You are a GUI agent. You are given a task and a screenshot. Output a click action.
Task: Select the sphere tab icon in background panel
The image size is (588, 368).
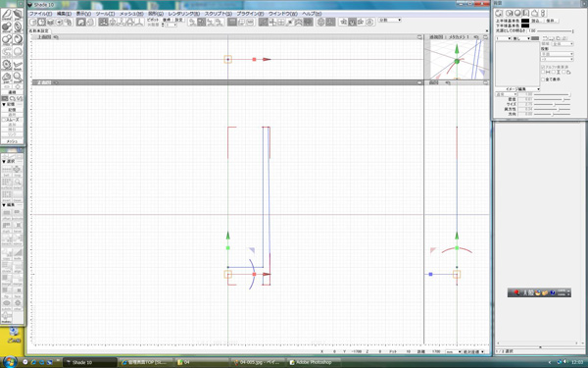pyautogui.click(x=517, y=13)
